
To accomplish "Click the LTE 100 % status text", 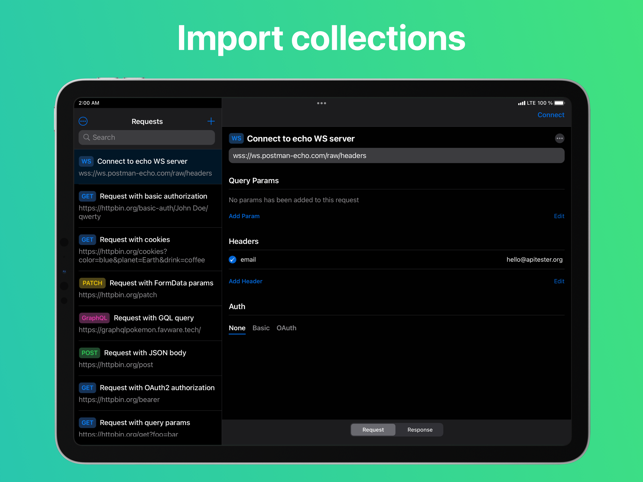I will coord(540,103).
